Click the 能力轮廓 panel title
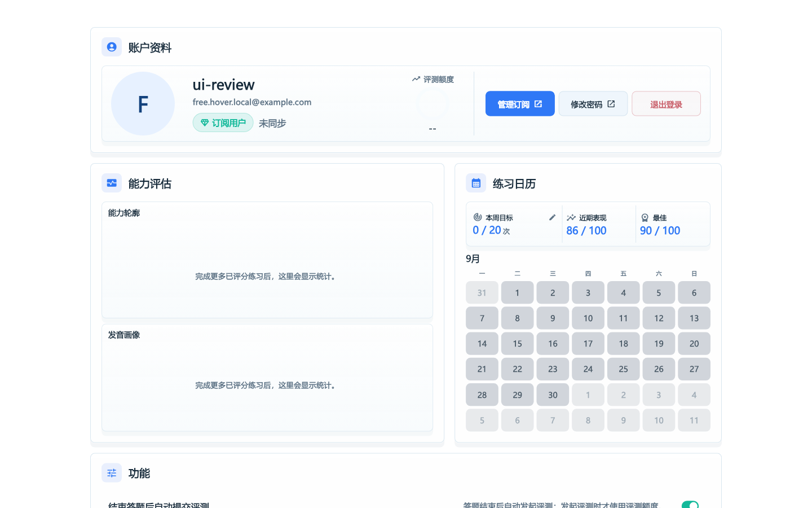The width and height of the screenshot is (812, 508). 124,213
